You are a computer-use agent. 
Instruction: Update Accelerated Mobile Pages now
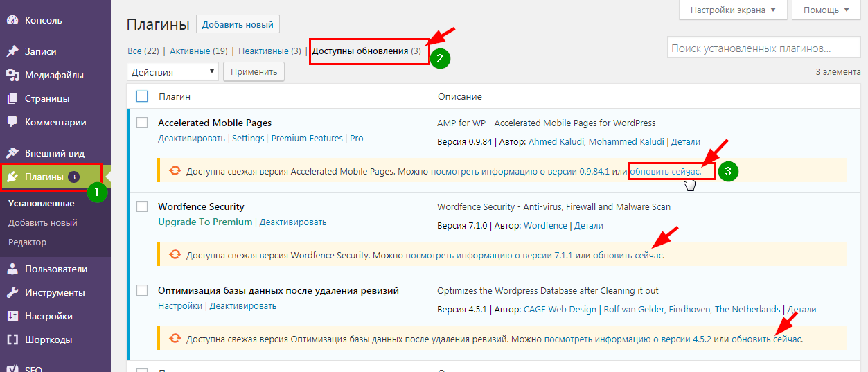(665, 171)
